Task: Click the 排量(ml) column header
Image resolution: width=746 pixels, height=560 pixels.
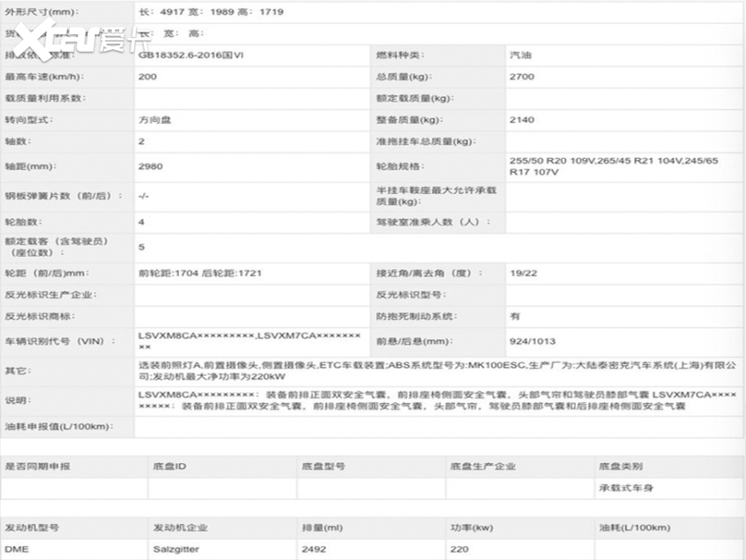Action: [322, 528]
